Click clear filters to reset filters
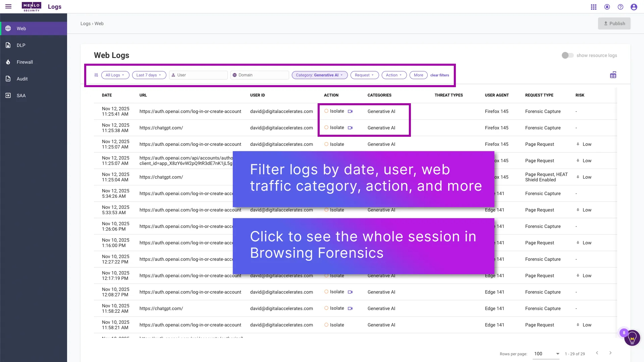Viewport: 644px width, 362px height. 439,75
